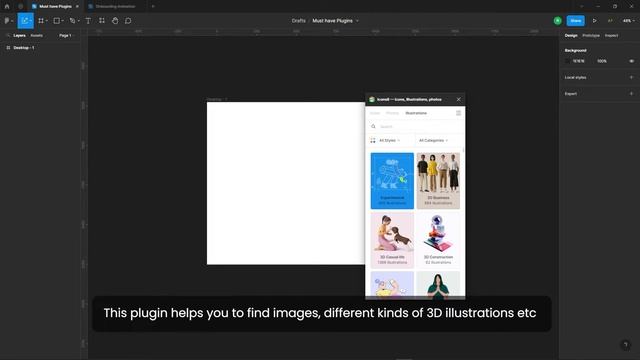Screen dimensions: 640x360
Task: Select the Move tool in toolbar
Action: [x=24, y=20]
